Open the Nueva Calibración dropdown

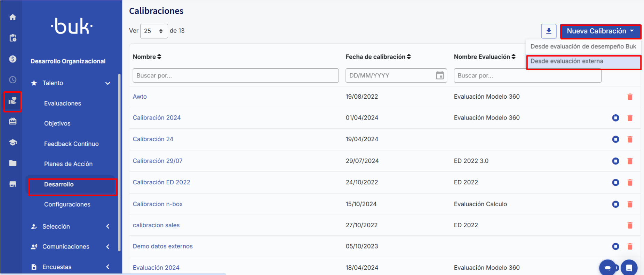coord(600,31)
